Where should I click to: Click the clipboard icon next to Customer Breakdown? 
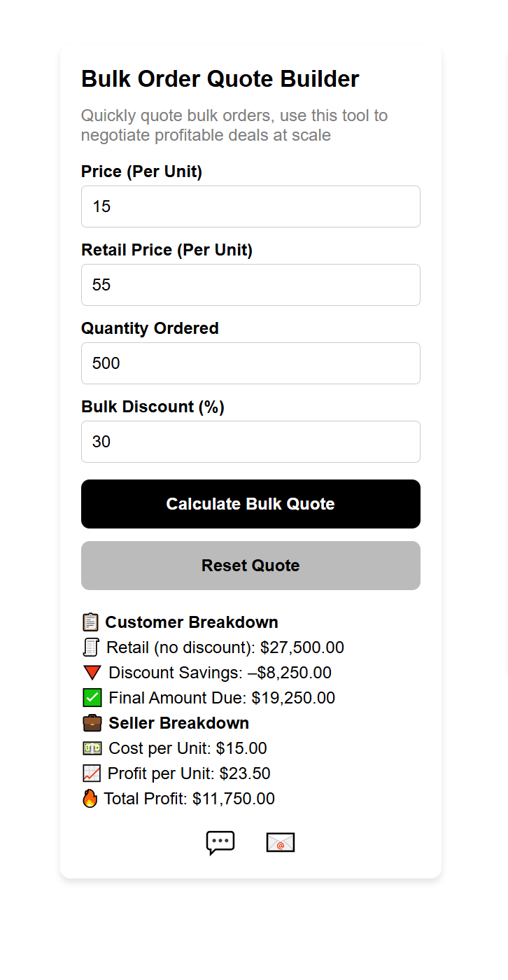point(90,622)
